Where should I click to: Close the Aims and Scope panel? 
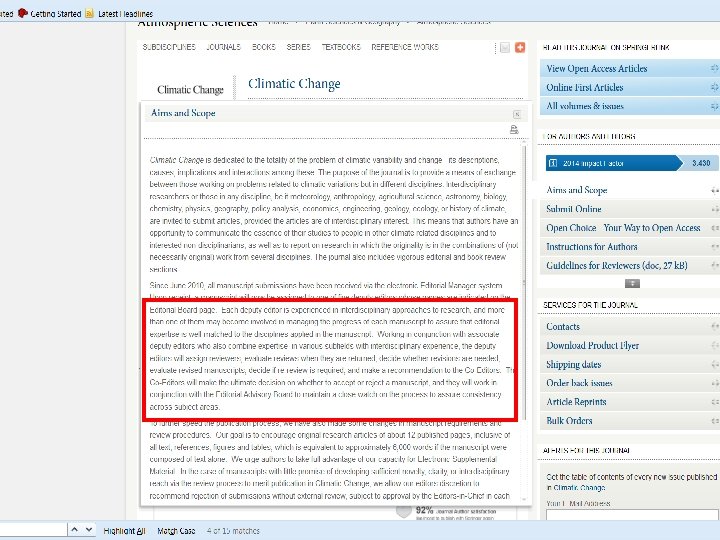click(517, 114)
